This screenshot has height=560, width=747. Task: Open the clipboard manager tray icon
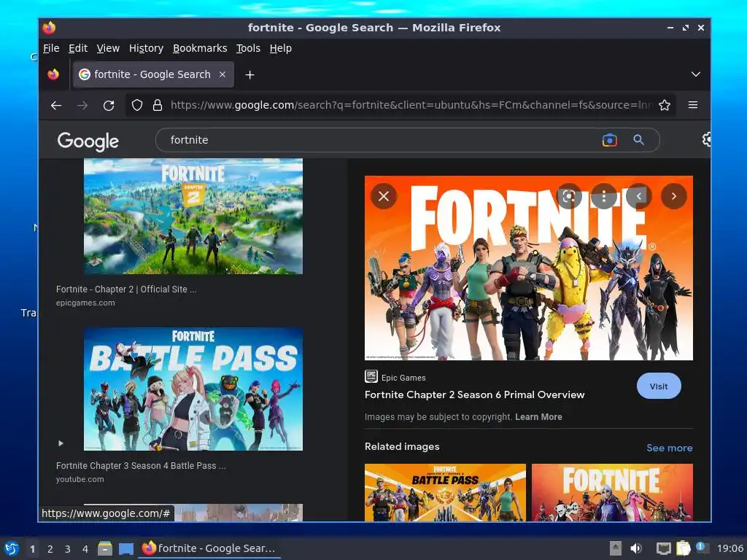683,548
